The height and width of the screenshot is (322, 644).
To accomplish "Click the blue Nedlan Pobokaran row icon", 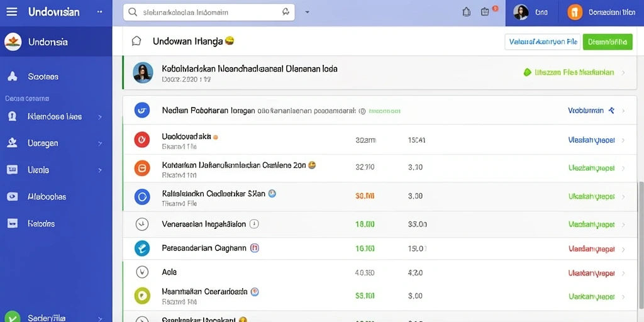I will (142, 111).
